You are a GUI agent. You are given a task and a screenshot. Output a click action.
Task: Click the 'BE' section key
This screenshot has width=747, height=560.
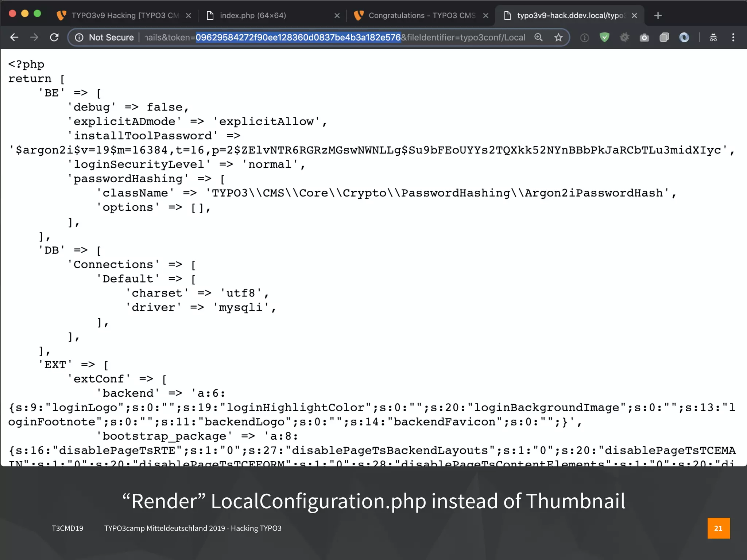click(x=51, y=93)
